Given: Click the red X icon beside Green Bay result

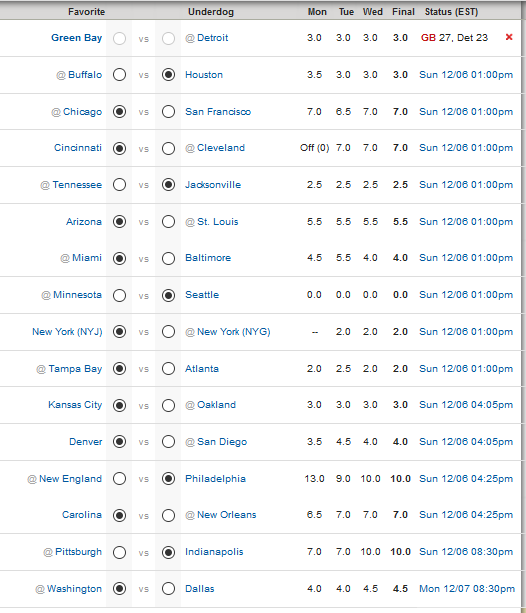Looking at the screenshot, I should tap(509, 37).
